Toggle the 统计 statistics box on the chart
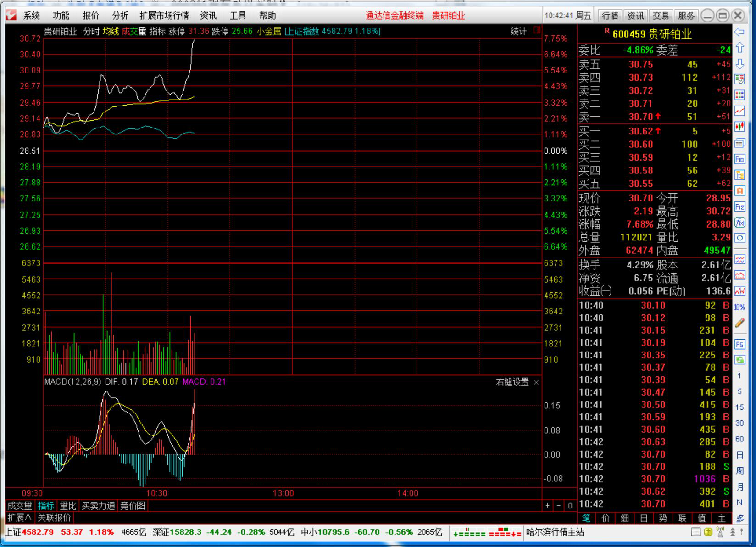Viewport: 756px width, 547px height. [536, 30]
